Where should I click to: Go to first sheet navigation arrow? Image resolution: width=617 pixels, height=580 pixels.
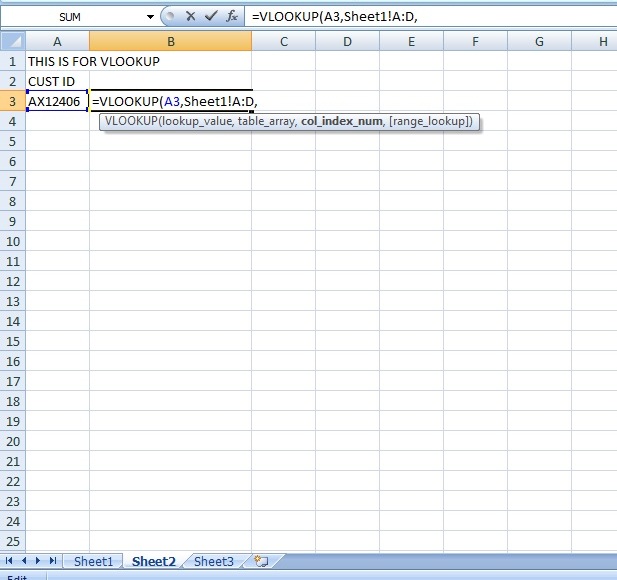point(9,561)
